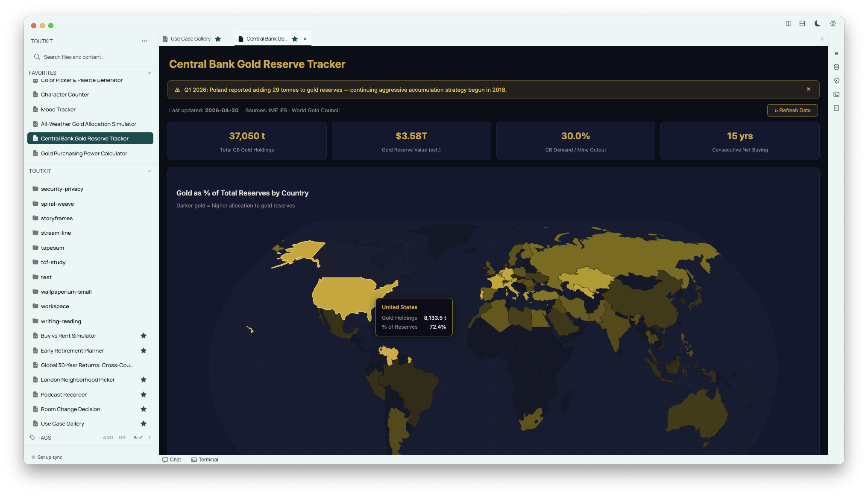This screenshot has height=496, width=868.
Task: Unstar Use Case Gallery in file list
Action: coord(144,424)
